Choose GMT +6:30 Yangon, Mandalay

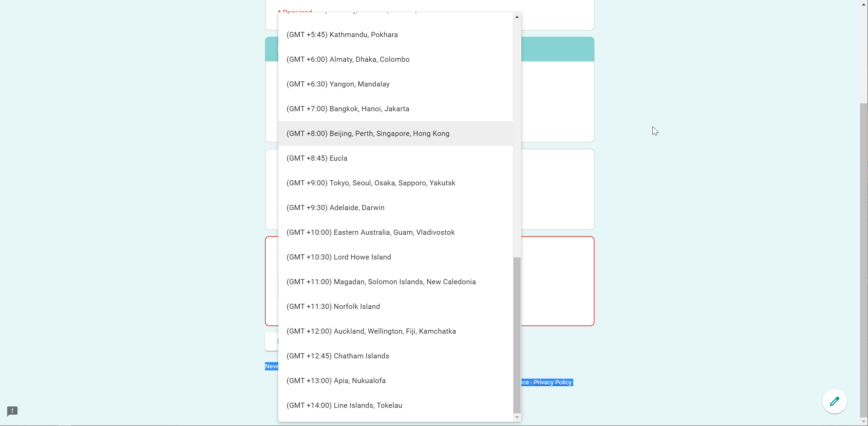[x=338, y=84]
